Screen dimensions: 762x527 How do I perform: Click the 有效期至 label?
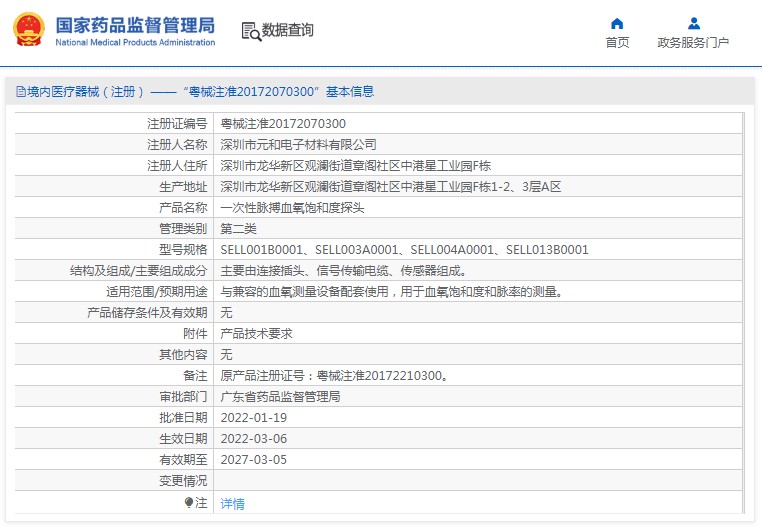pos(183,459)
